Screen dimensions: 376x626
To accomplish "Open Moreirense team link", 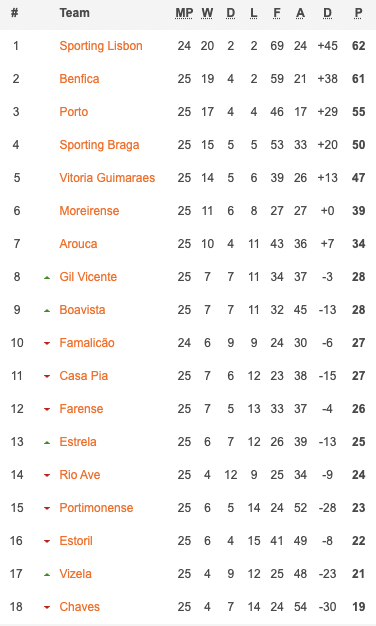I will tap(89, 211).
